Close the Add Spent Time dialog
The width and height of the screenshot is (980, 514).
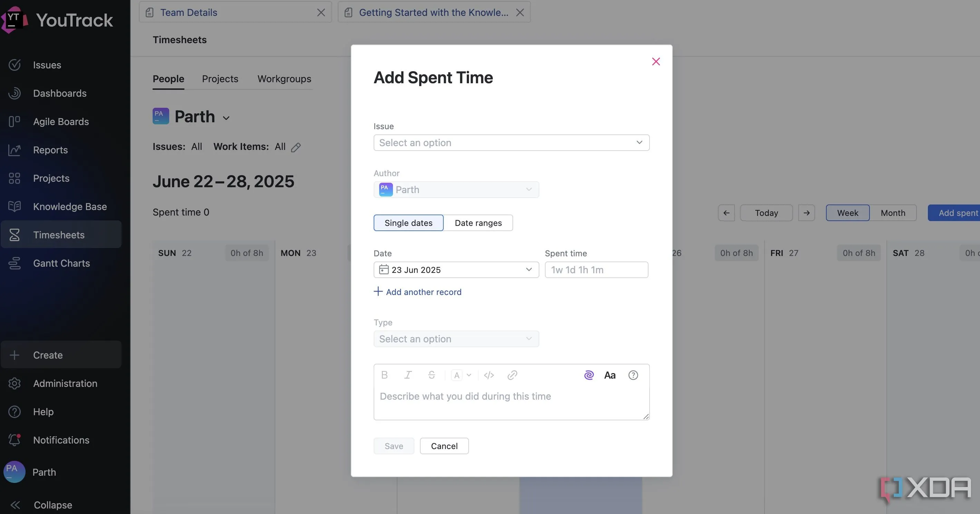[656, 61]
